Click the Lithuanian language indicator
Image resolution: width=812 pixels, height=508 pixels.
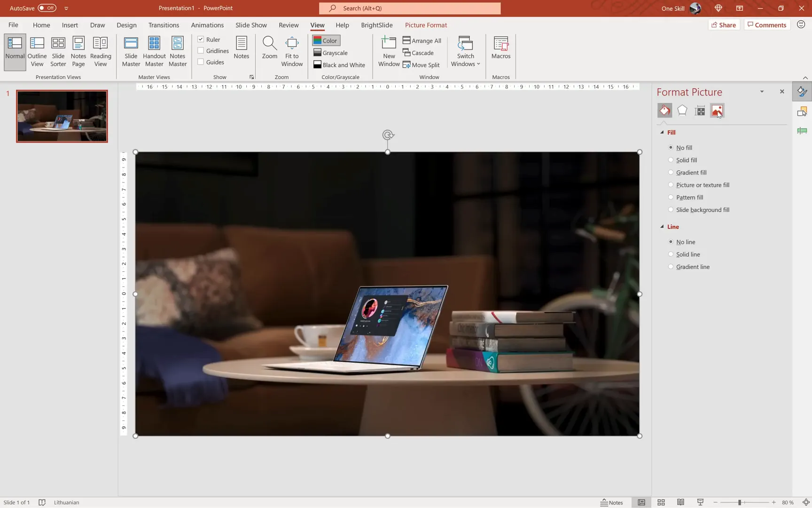(66, 502)
